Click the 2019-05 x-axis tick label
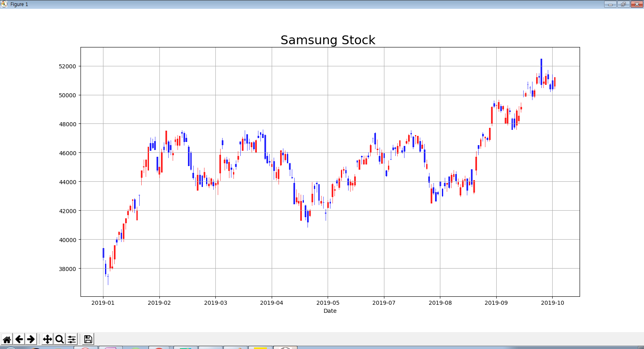 click(328, 303)
